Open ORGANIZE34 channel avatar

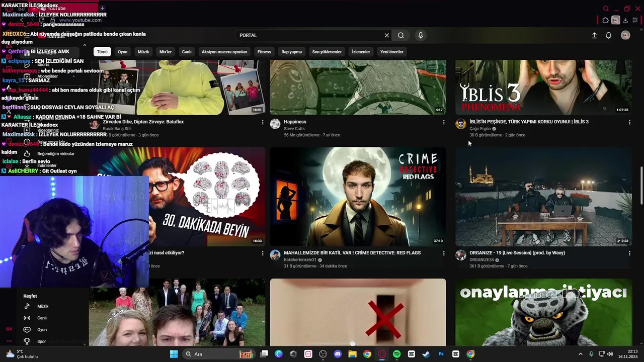[x=461, y=255]
